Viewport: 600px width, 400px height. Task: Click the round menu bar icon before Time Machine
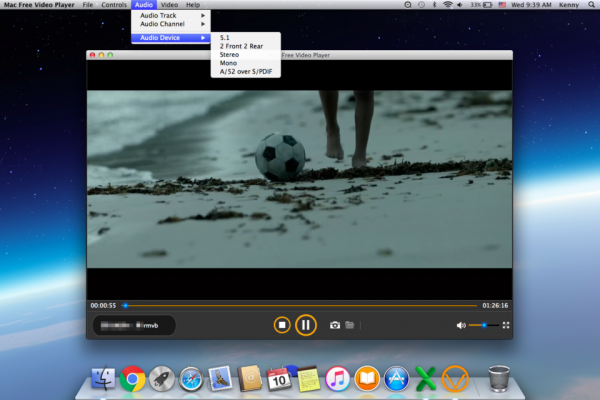(x=408, y=5)
